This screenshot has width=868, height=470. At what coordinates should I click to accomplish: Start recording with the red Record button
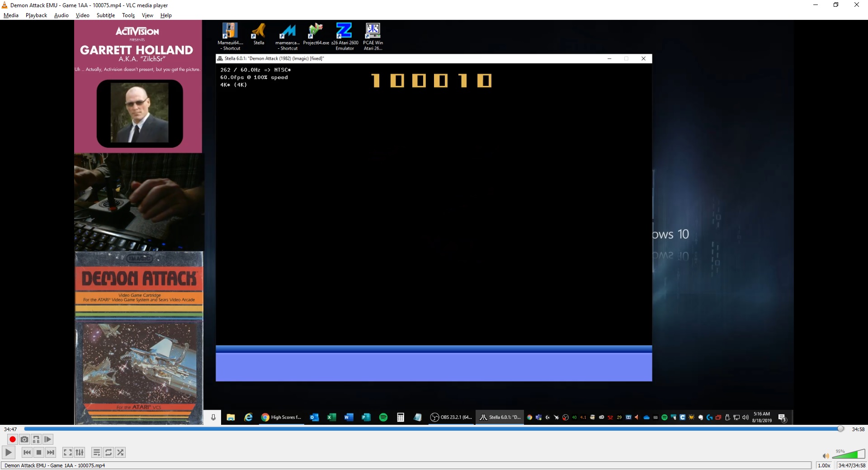coord(13,439)
